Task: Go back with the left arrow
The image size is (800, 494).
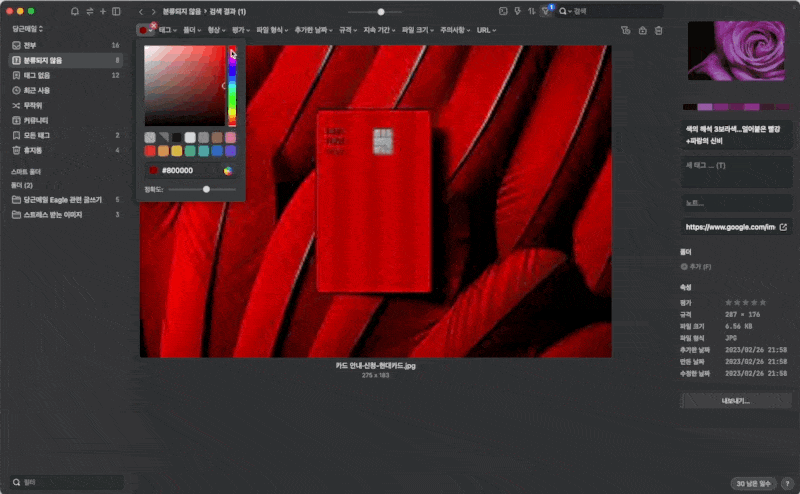Action: [141, 11]
